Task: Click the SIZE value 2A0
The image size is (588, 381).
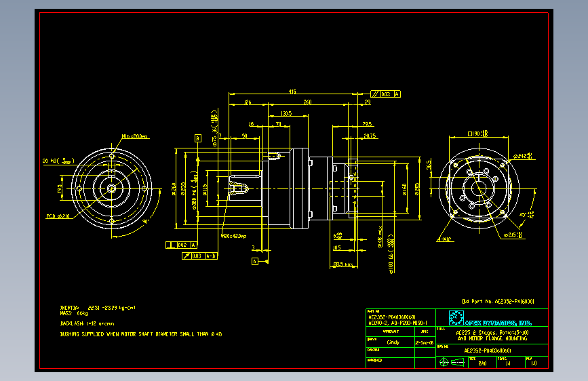Action: click(x=482, y=363)
